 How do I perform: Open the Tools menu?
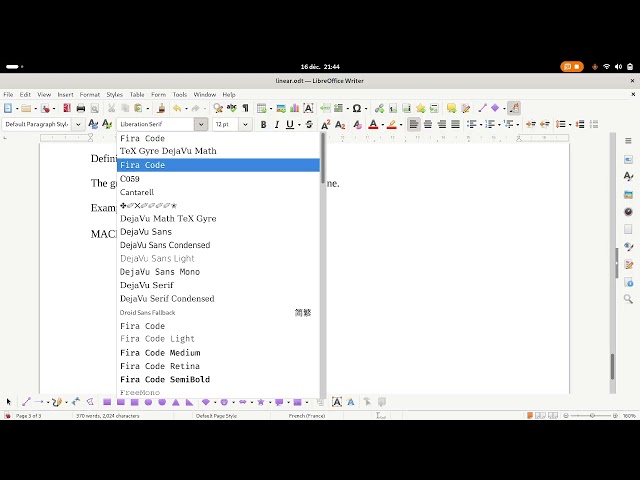pyautogui.click(x=180, y=94)
